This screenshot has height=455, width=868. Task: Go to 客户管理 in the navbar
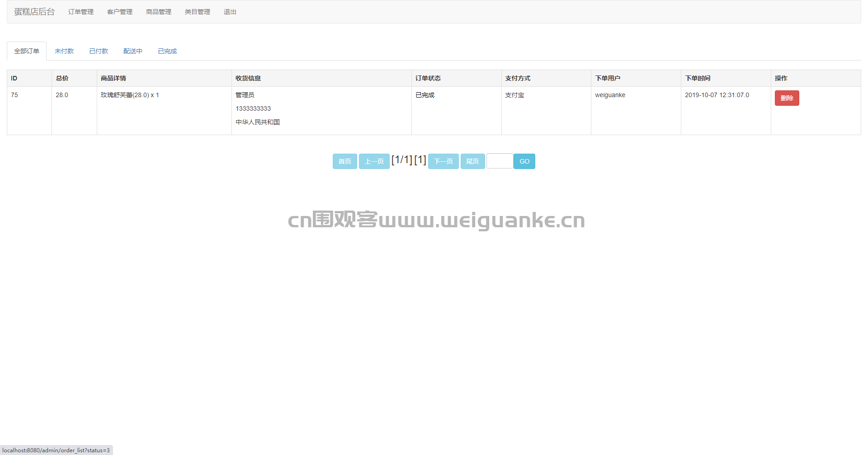[x=120, y=12]
